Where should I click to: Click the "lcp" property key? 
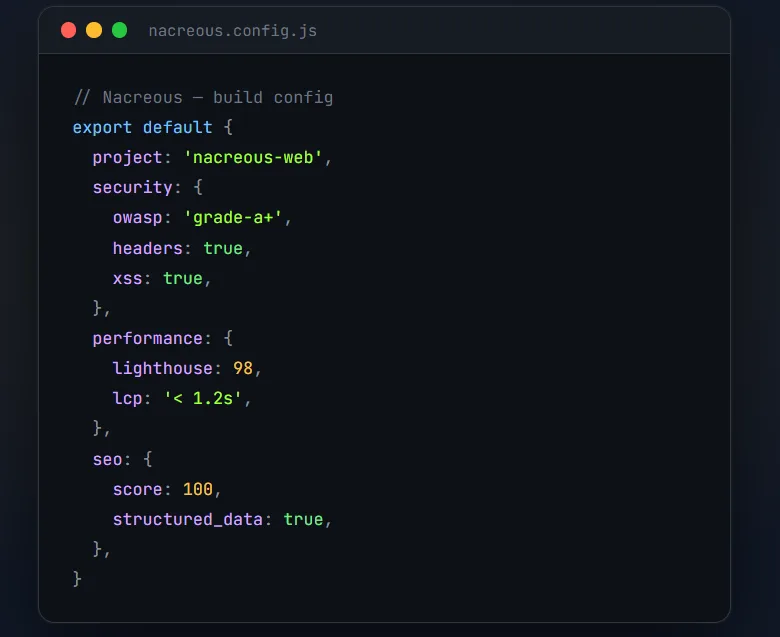[x=127, y=399]
